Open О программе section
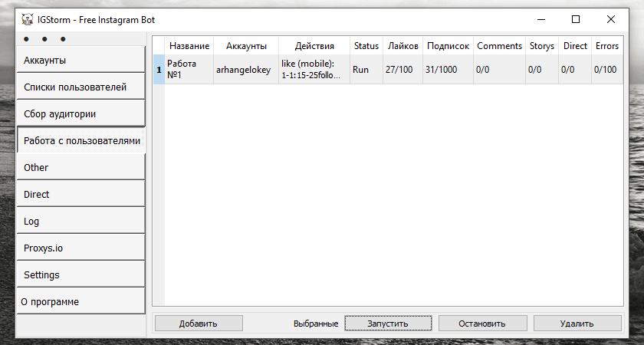The image size is (644, 345). tap(81, 301)
